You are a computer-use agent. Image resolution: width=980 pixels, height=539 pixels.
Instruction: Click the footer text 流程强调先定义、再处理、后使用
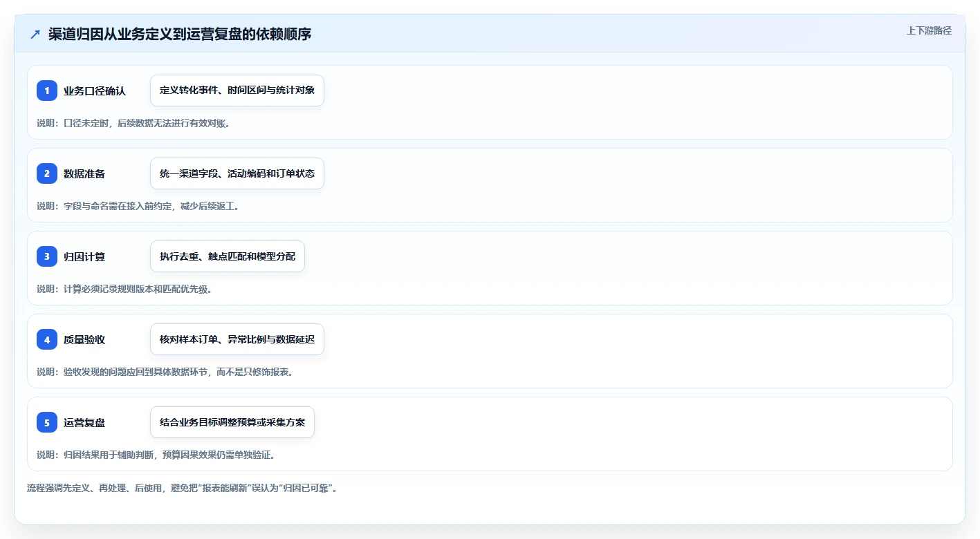tap(182, 488)
